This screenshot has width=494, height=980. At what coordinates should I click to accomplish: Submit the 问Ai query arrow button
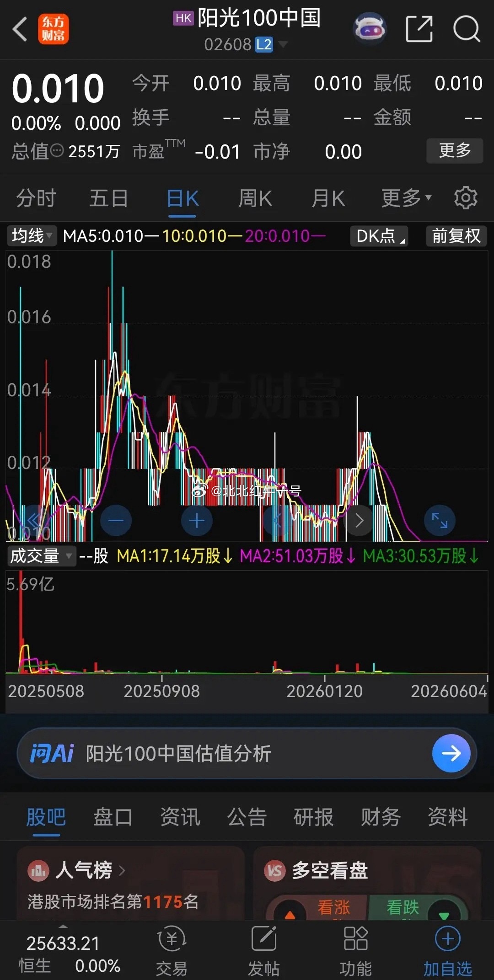451,753
